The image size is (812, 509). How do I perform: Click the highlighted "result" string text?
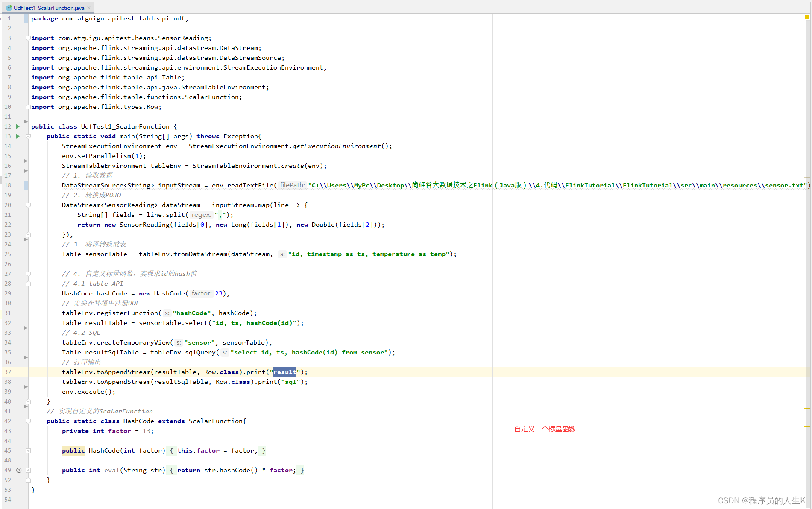click(x=284, y=372)
